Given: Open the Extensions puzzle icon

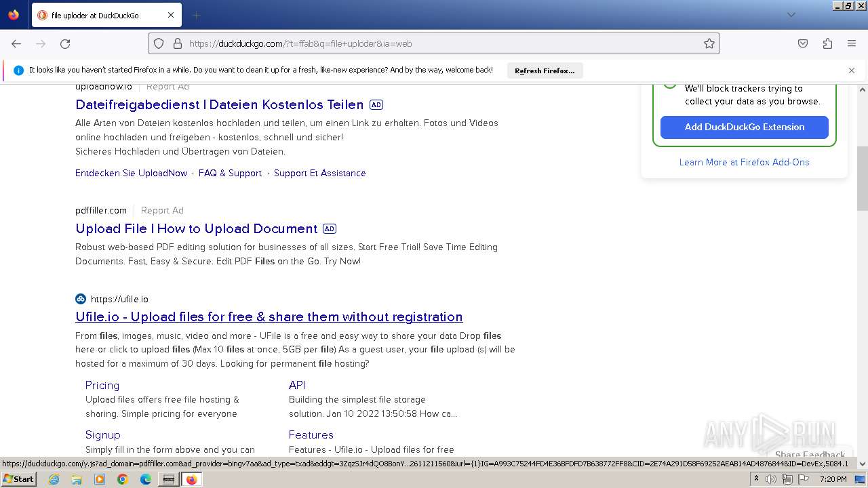Looking at the screenshot, I should [827, 43].
